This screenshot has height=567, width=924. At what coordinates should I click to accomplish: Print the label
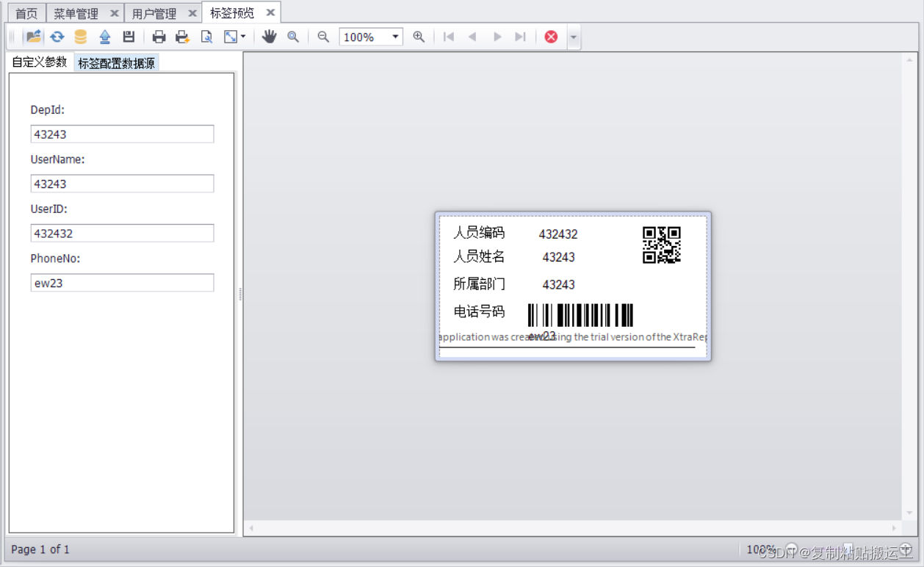(x=159, y=36)
